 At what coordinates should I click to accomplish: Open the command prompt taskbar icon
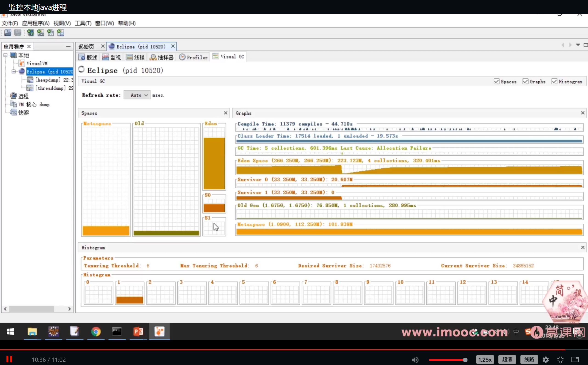[x=117, y=332]
